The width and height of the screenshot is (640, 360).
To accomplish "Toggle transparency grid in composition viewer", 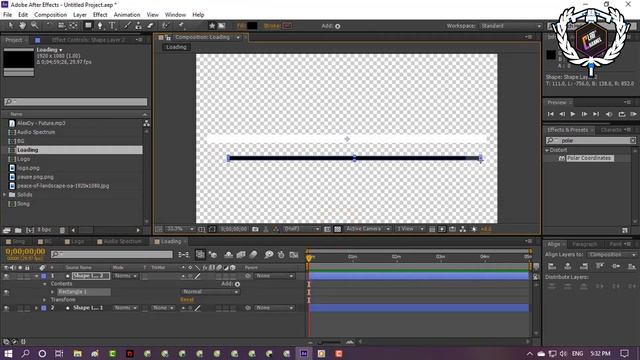I will click(338, 229).
